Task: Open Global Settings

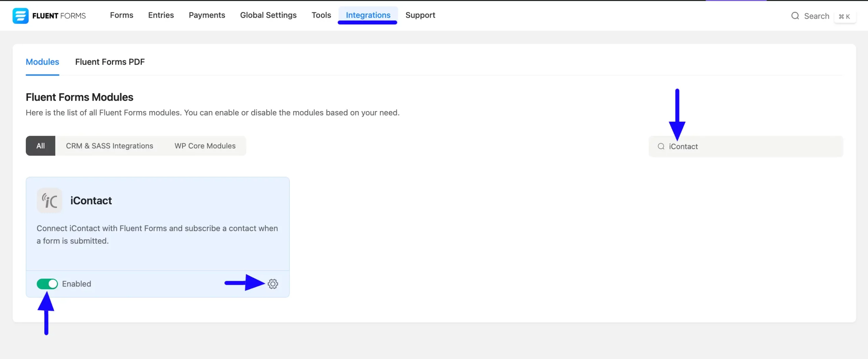Action: click(268, 15)
